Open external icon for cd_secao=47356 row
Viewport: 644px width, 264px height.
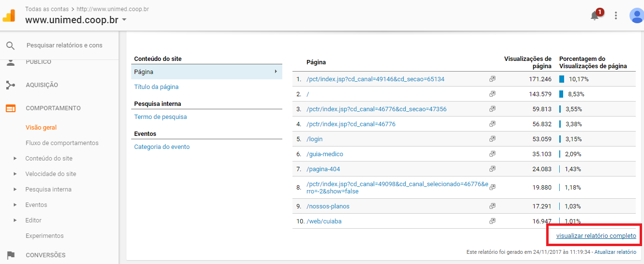[x=492, y=109]
